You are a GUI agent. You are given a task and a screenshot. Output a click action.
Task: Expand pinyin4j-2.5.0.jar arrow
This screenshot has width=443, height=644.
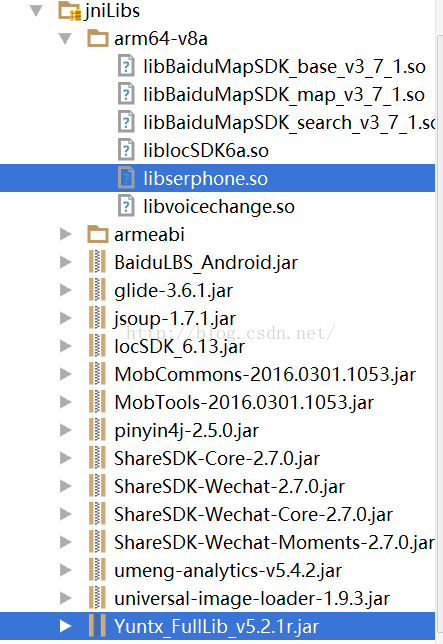click(x=66, y=430)
